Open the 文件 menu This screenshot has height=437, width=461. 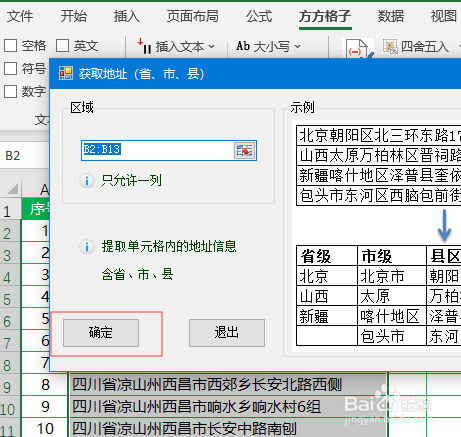(x=20, y=16)
